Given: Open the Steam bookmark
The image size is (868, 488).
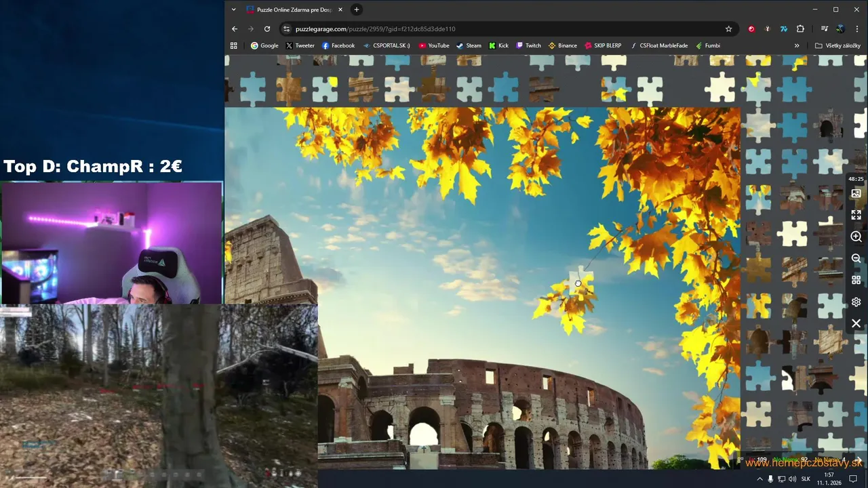Looking at the screenshot, I should click(x=469, y=45).
